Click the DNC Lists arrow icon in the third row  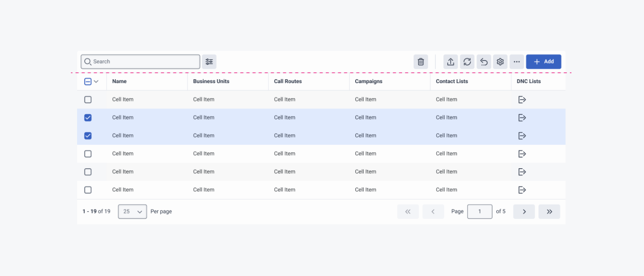[522, 136]
